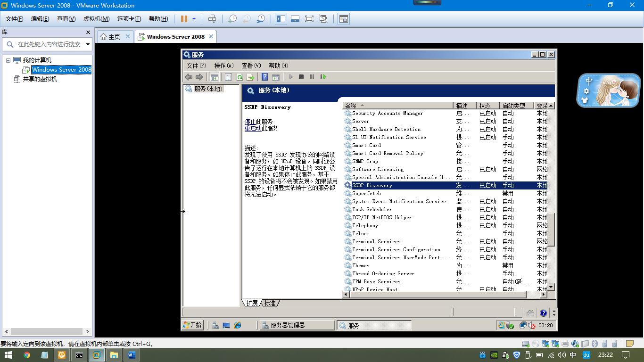
Task: Enter VMware full screen mode
Action: (x=309, y=19)
